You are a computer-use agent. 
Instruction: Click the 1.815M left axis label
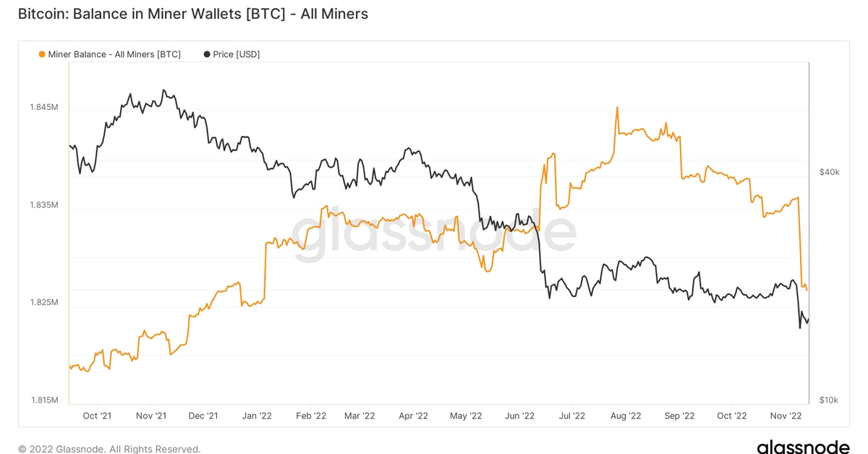tap(43, 400)
